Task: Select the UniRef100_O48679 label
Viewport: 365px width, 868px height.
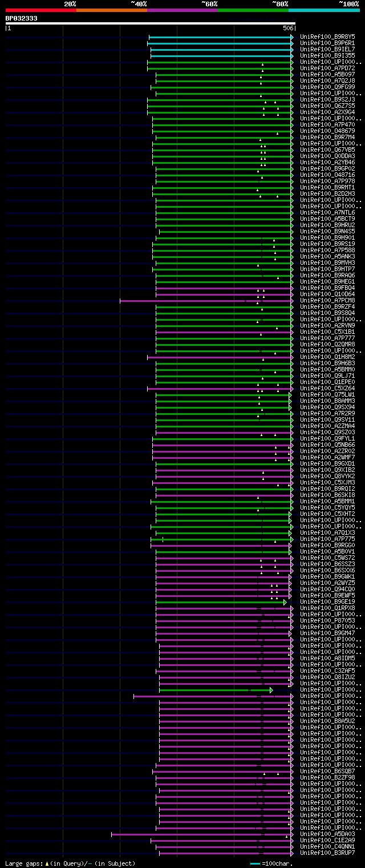Action: (327, 131)
